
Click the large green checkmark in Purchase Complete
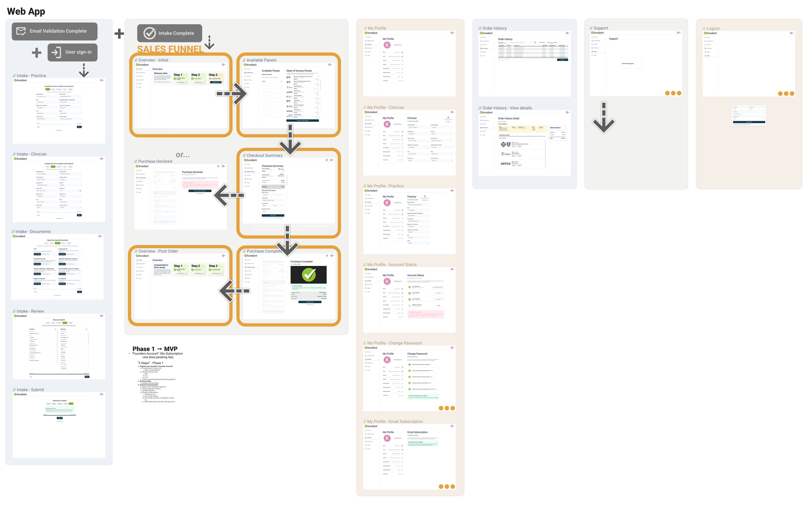[309, 275]
